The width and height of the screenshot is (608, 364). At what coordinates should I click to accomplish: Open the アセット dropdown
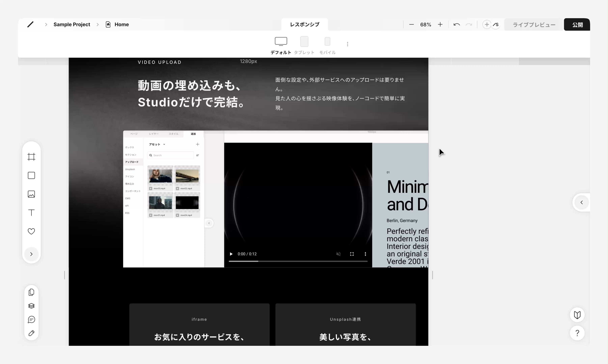tap(157, 144)
